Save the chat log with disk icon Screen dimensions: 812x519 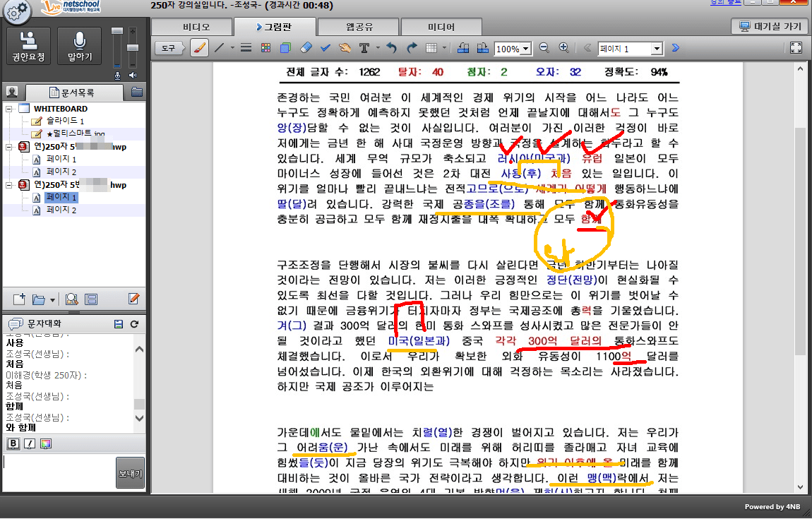pyautogui.click(x=119, y=323)
